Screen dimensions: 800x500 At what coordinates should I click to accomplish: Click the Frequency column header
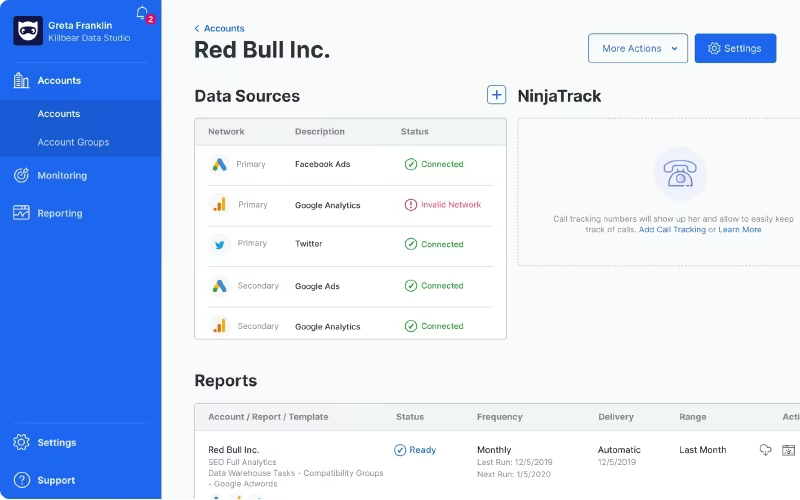[499, 417]
